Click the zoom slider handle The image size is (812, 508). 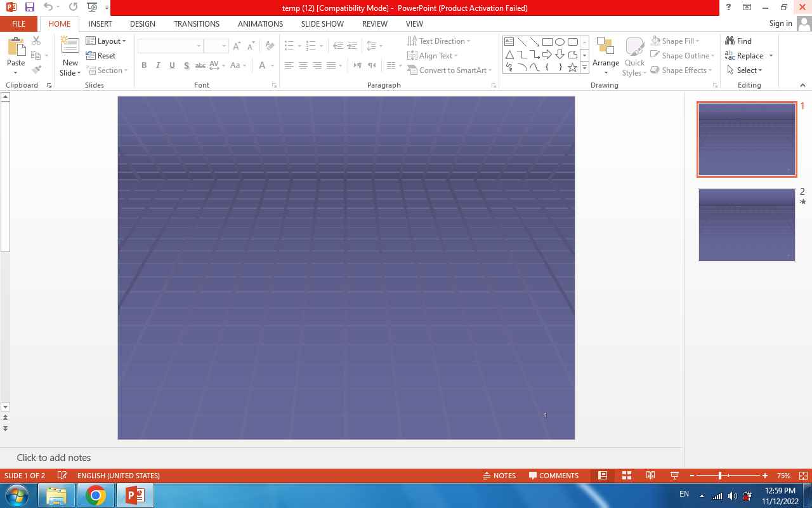720,476
